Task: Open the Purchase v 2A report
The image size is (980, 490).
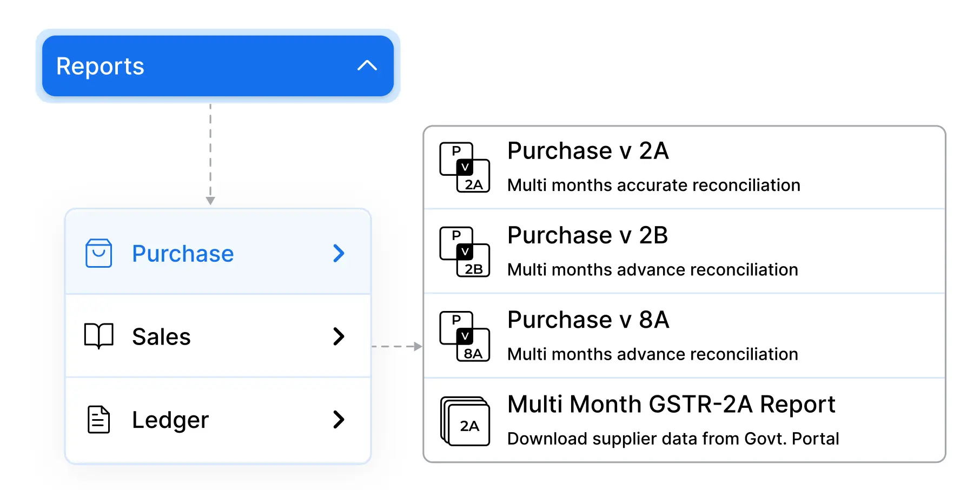Action: [685, 168]
